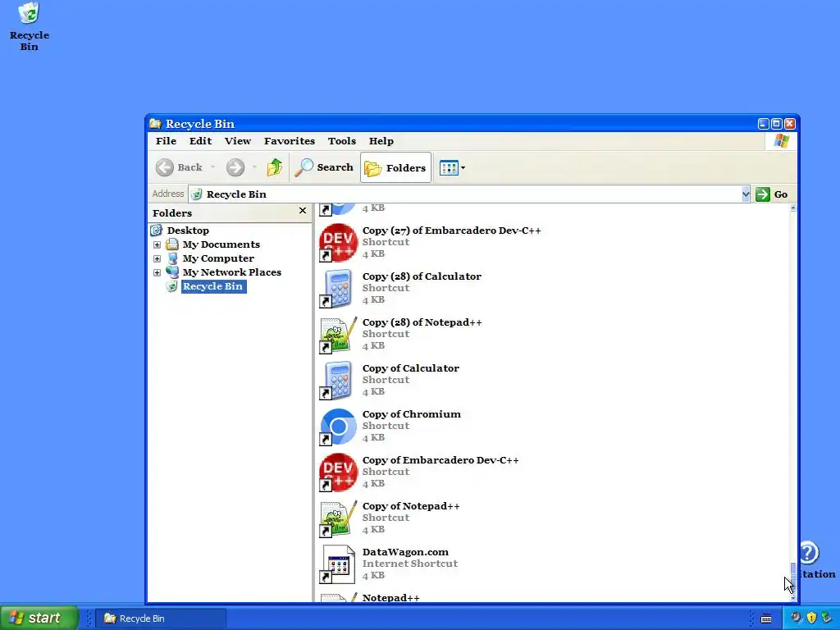The height and width of the screenshot is (630, 840).
Task: Minimize the Recycle Bin window
Action: pyautogui.click(x=764, y=124)
